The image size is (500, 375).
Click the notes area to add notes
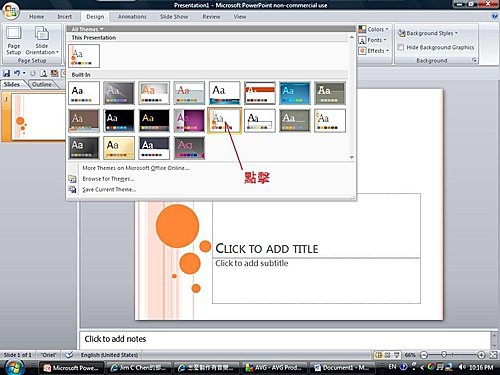[x=285, y=339]
